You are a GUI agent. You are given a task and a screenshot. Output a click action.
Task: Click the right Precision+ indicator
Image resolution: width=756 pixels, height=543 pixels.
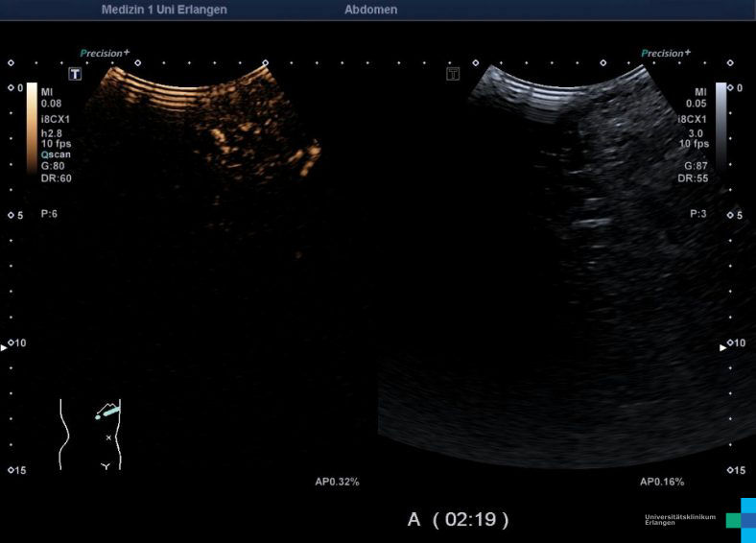665,54
